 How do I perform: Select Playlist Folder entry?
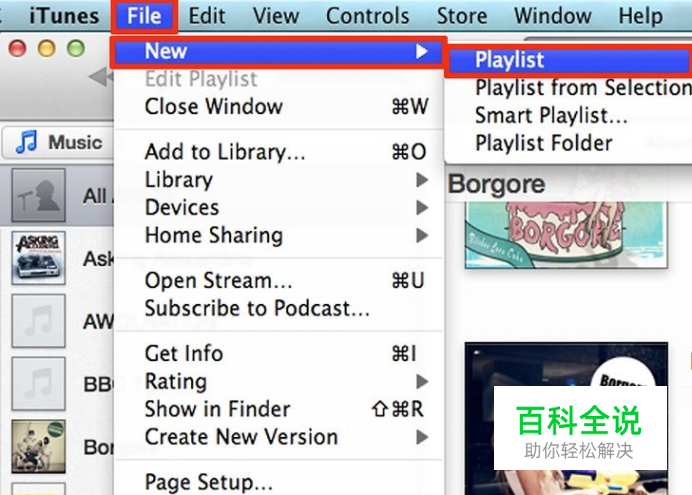[x=568, y=143]
